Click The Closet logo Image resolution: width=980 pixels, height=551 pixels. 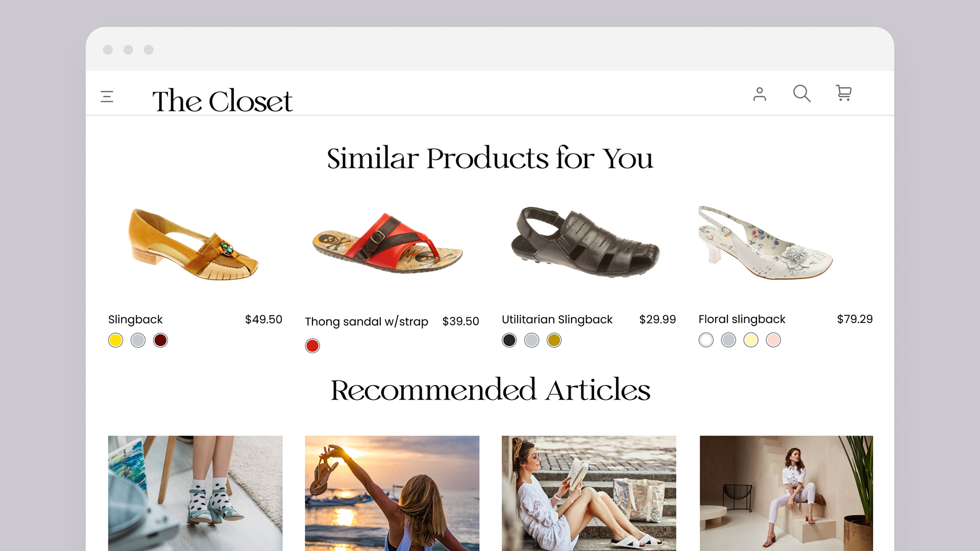point(223,101)
